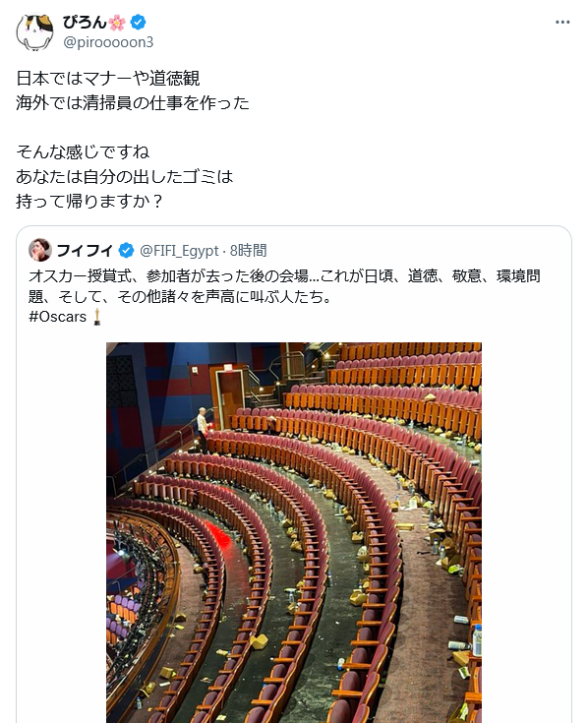Click the blue verified badge beside ぴろん
Image resolution: width=588 pixels, height=723 pixels.
click(x=138, y=22)
